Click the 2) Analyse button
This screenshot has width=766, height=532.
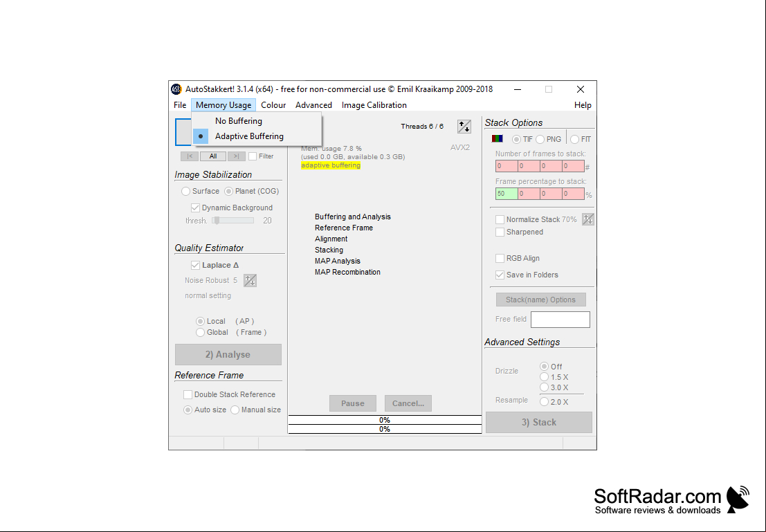pos(228,355)
